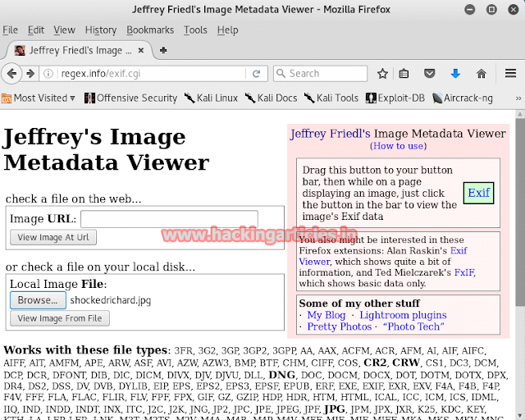Close the Jeffrey Friedl's Image tab
Image resolution: width=525 pixels, height=420 pixels.
(141, 50)
